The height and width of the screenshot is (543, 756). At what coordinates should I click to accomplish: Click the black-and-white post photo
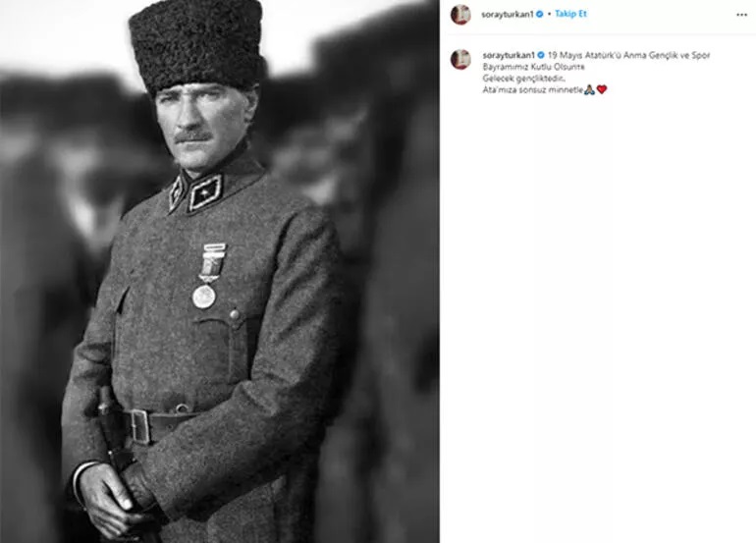coord(219,271)
